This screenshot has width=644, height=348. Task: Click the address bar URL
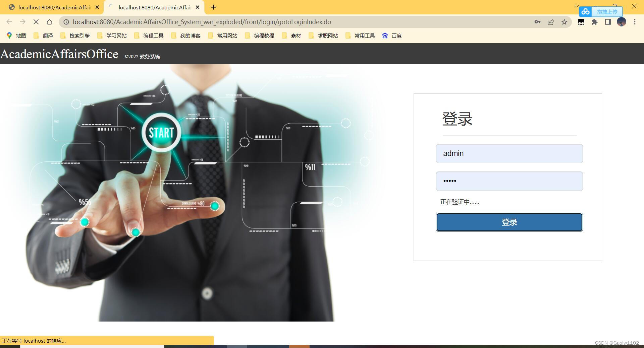tap(202, 22)
